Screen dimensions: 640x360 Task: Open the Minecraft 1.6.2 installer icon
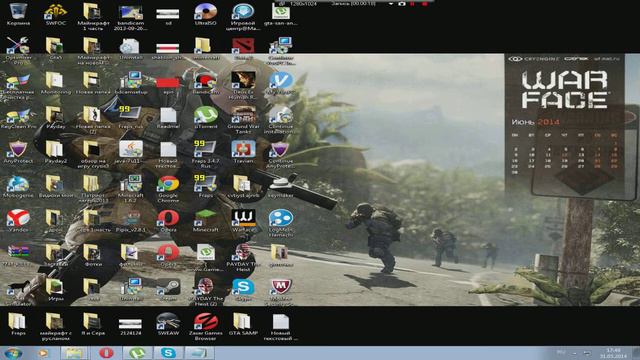coord(131,189)
